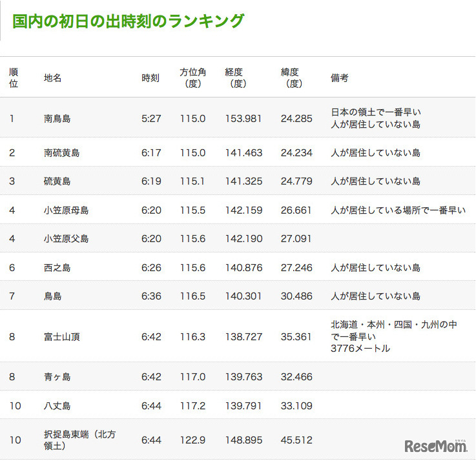This screenshot has height=461, width=476.
Task: Click azimuth value 117.0
Action: [x=192, y=376]
